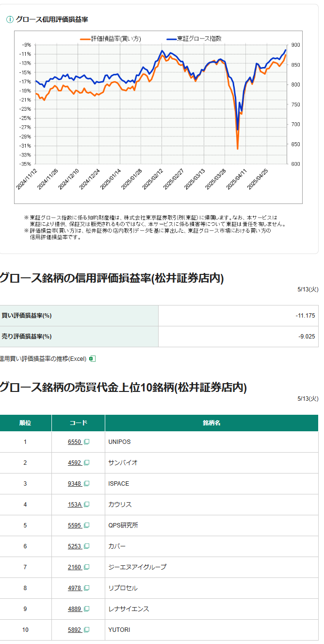This screenshot has width=324, height=644.
Task: Copy code icon beside 4592
Action: click(x=87, y=463)
